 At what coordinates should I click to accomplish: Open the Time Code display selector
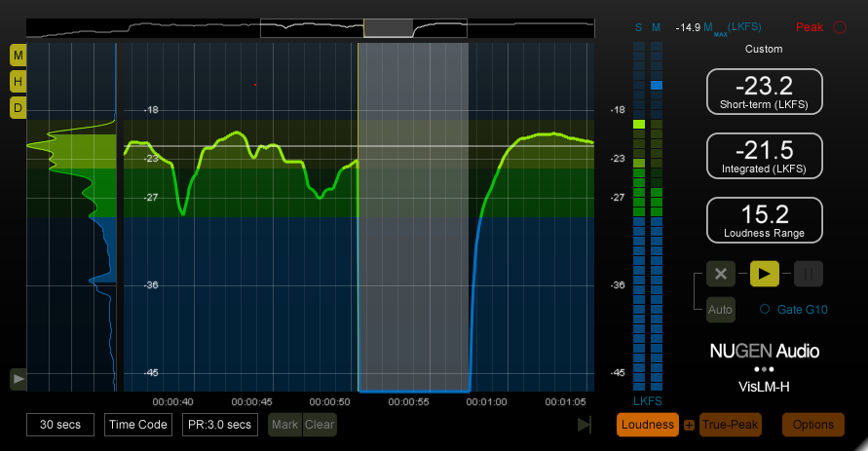[x=138, y=425]
